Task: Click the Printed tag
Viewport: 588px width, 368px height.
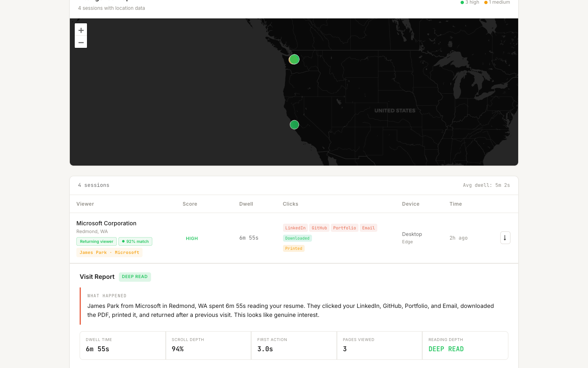Action: click(294, 248)
